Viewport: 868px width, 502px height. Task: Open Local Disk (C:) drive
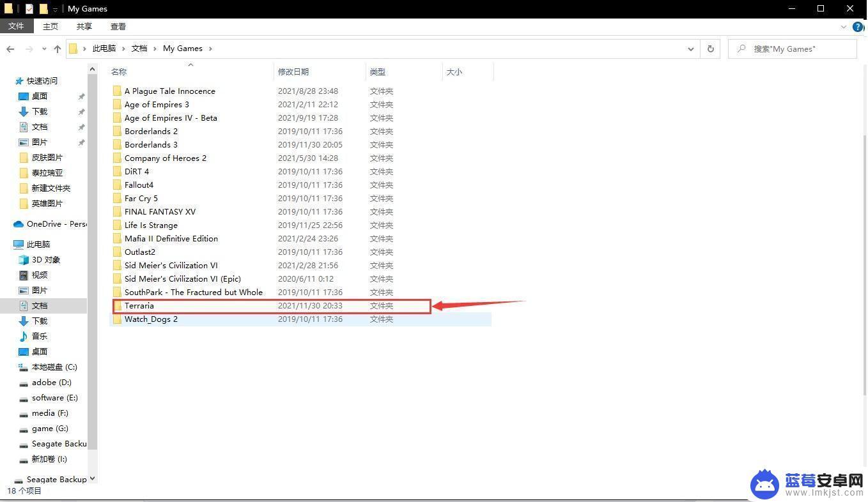(48, 367)
